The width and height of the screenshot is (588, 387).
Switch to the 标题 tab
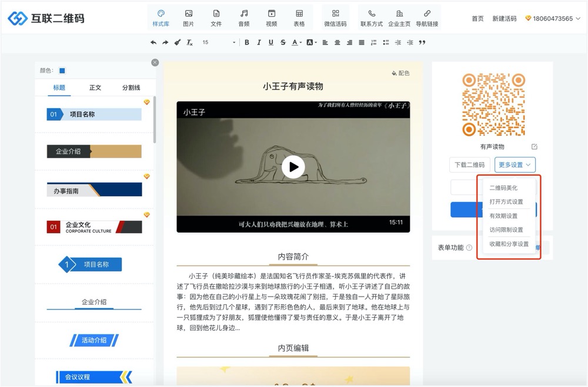click(x=59, y=88)
